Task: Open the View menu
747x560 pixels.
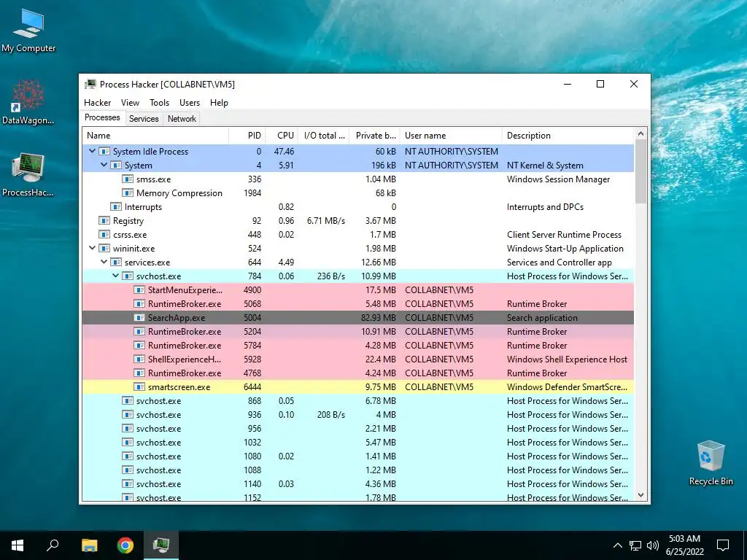Action: (x=130, y=102)
